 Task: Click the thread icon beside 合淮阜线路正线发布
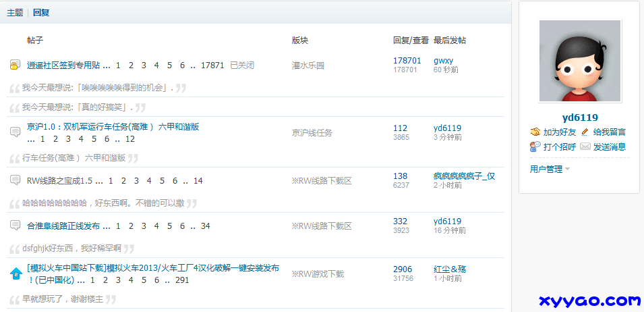pos(16,226)
